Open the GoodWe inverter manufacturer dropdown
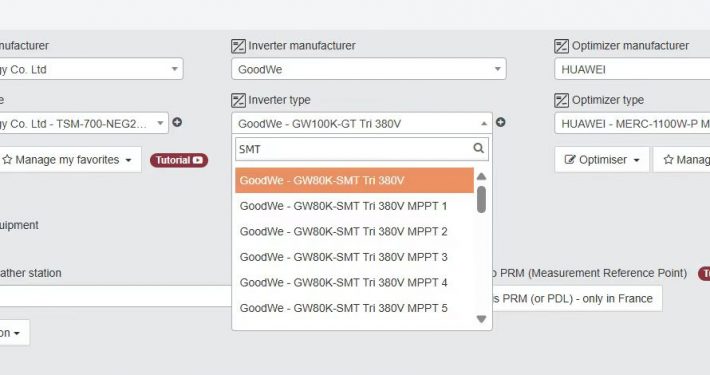The width and height of the screenshot is (710, 375). 369,69
